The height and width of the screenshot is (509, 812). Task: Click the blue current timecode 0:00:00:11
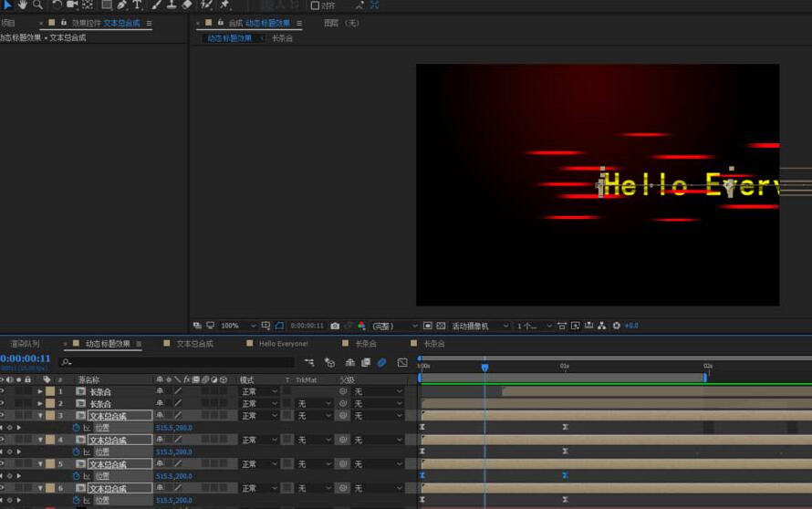26,358
